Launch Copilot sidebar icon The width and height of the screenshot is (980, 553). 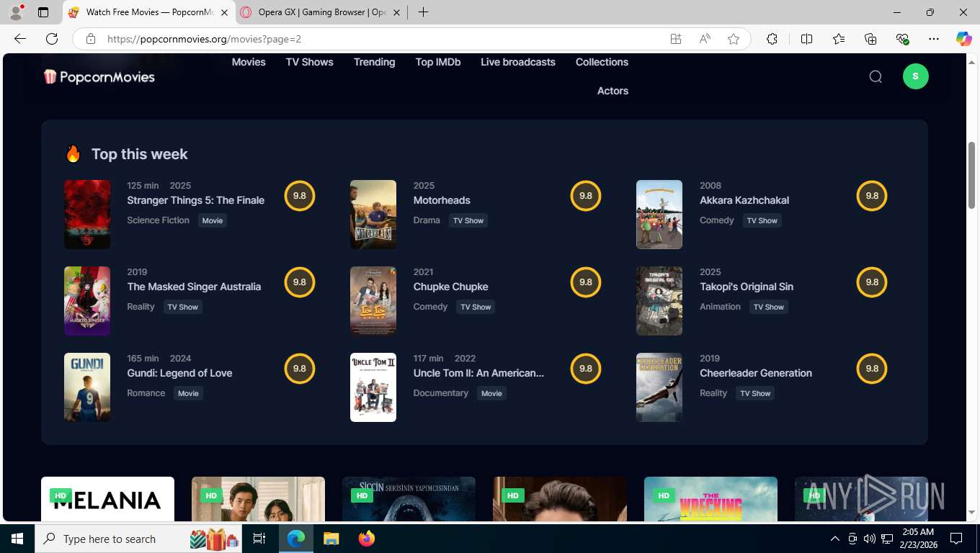click(963, 39)
